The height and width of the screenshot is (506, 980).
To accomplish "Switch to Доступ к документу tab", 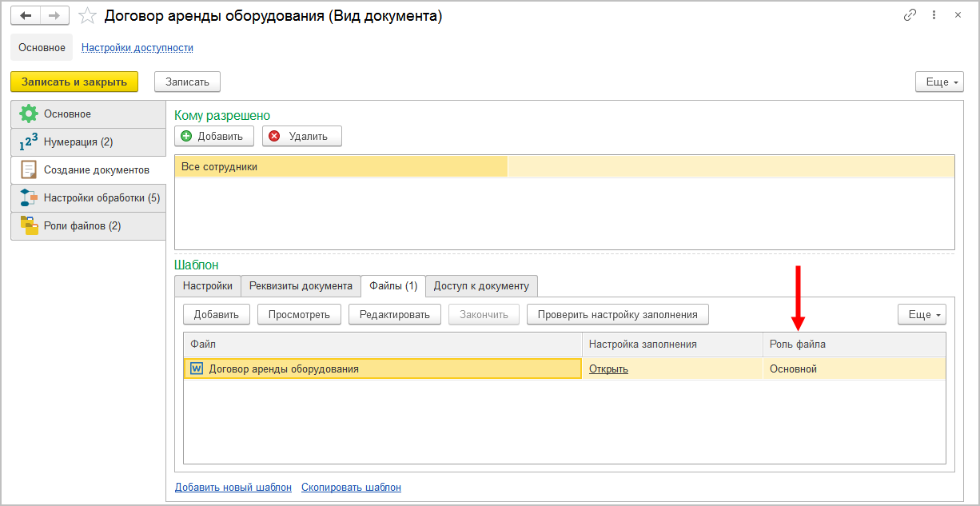I will (x=481, y=286).
